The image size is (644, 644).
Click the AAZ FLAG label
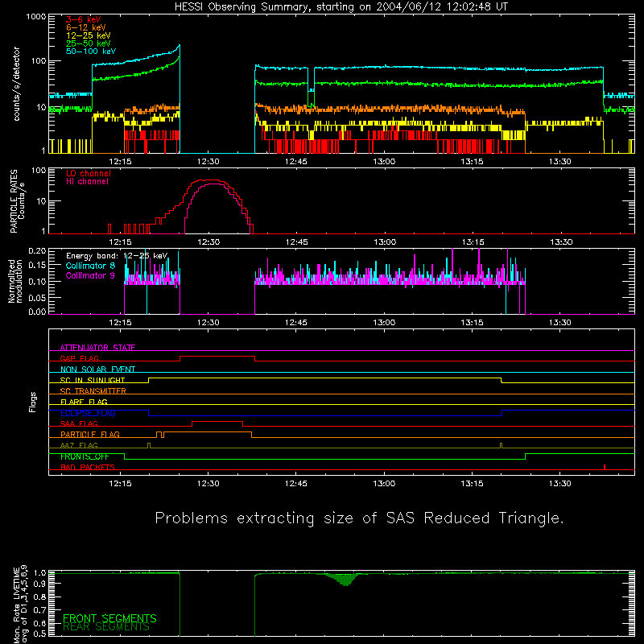click(x=79, y=445)
